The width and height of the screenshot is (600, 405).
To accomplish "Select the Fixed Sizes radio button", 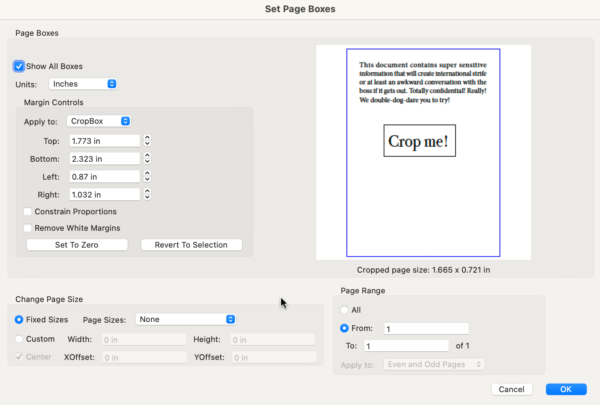I will [x=19, y=320].
